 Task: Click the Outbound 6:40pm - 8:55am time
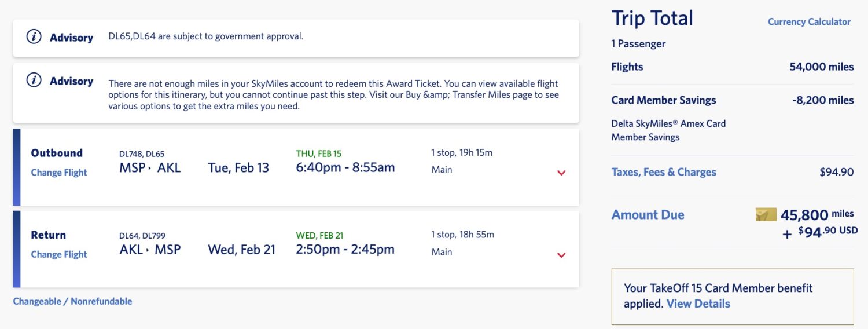(x=345, y=167)
